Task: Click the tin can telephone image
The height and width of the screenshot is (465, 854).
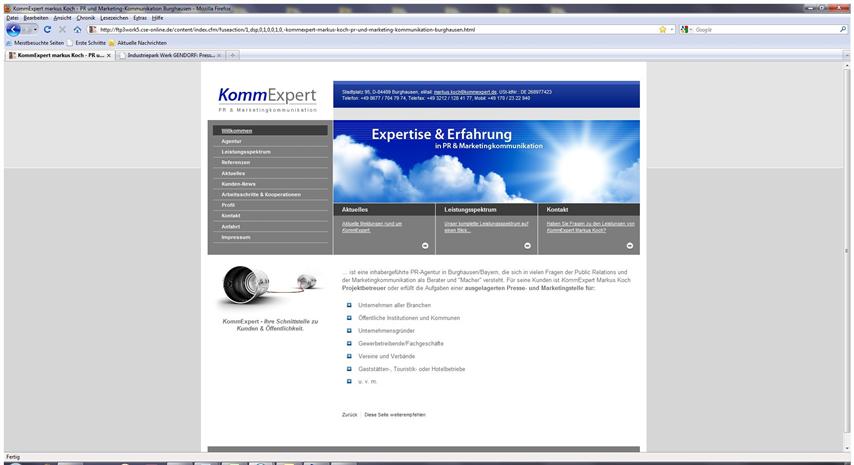Action: 270,287
